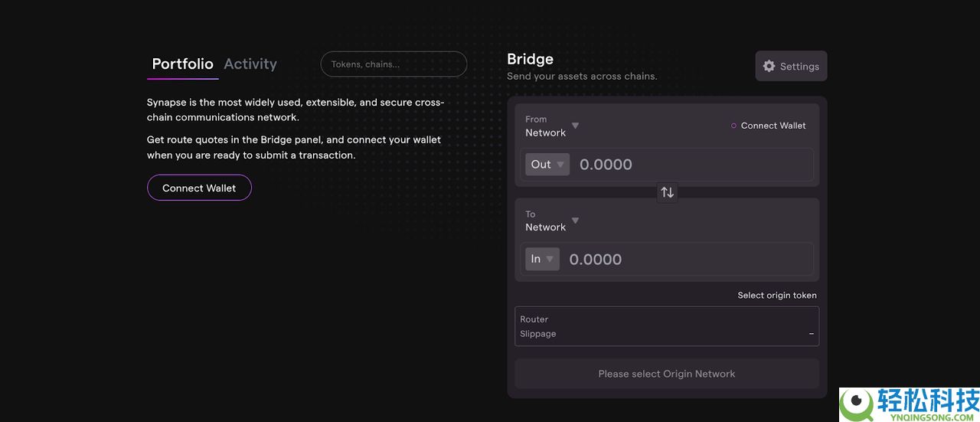Click the Bridge panel heading
The width and height of the screenshot is (980, 422).
point(530,59)
